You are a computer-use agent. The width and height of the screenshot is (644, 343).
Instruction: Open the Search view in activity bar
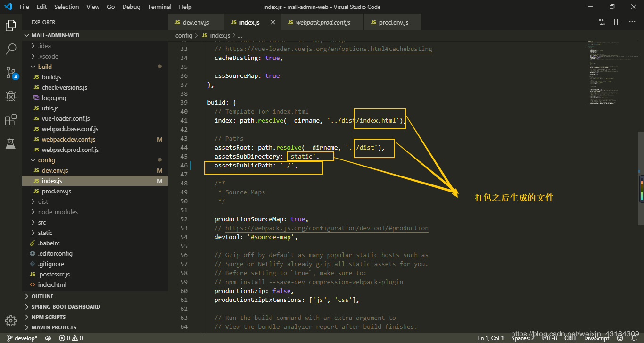pyautogui.click(x=10, y=49)
